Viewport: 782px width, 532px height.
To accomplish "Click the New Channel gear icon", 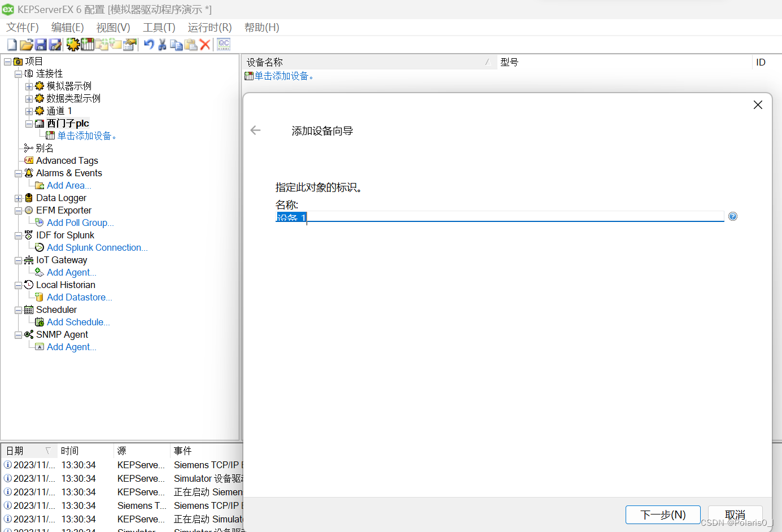I will click(73, 45).
